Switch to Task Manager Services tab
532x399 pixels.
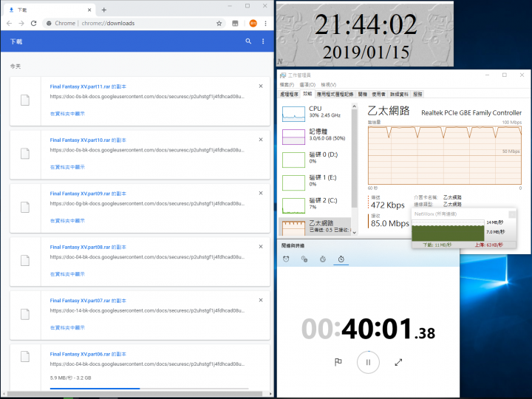click(x=417, y=95)
